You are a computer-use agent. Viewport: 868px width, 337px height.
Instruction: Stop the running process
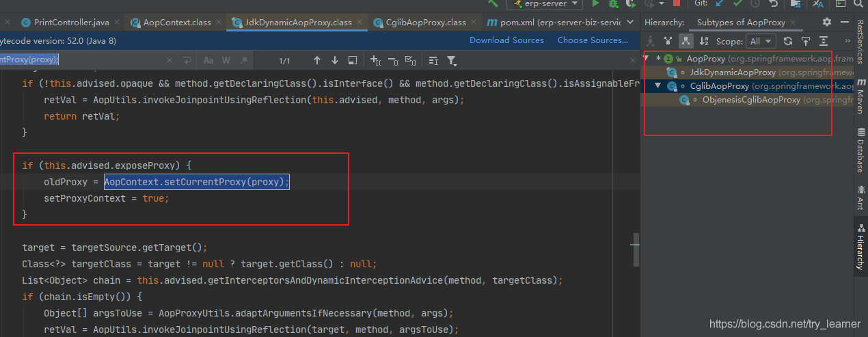coord(677,4)
